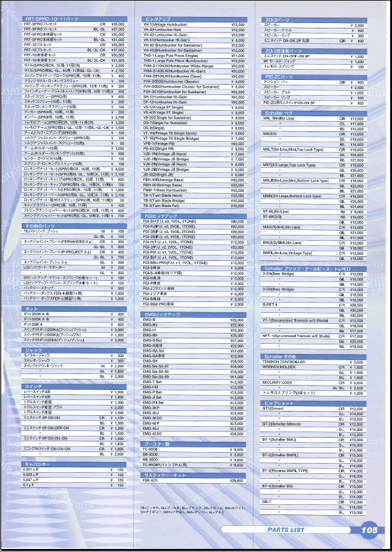This screenshot has width=392, height=552.
Task: Click the ZO-3パーツ section header
Action: tap(314, 20)
